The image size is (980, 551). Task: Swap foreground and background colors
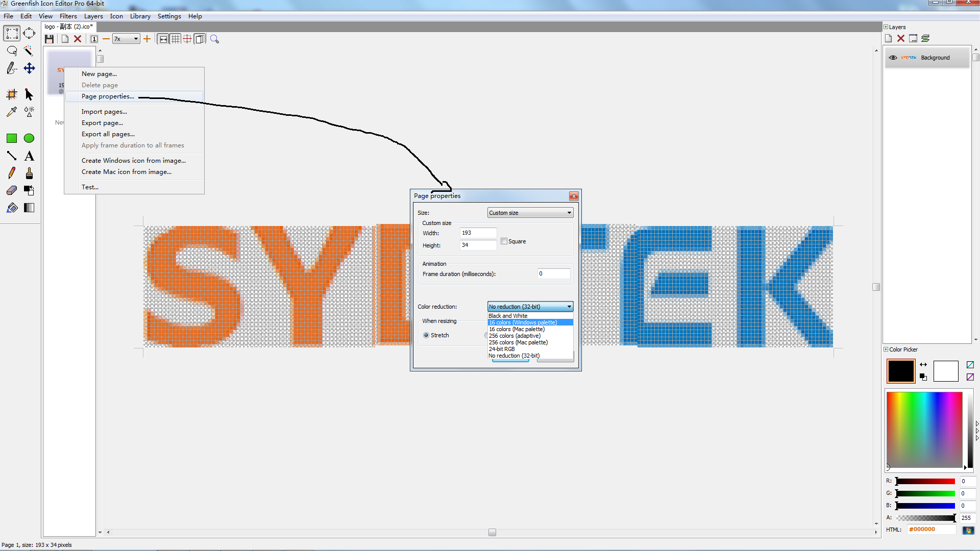(923, 364)
